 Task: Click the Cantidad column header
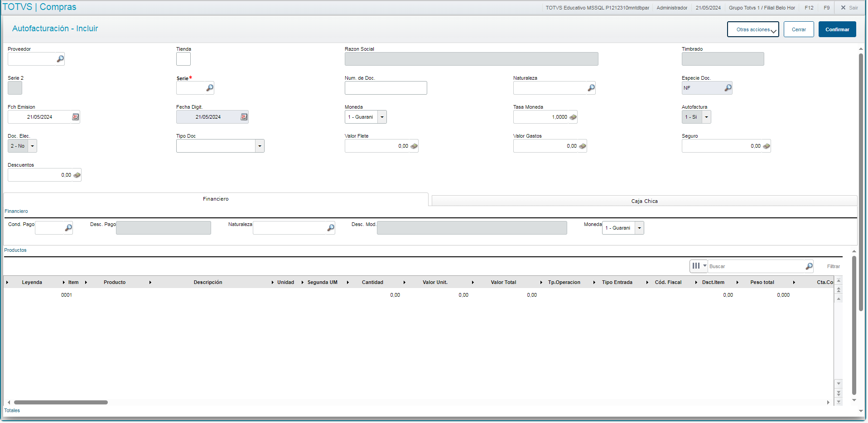[x=372, y=282]
